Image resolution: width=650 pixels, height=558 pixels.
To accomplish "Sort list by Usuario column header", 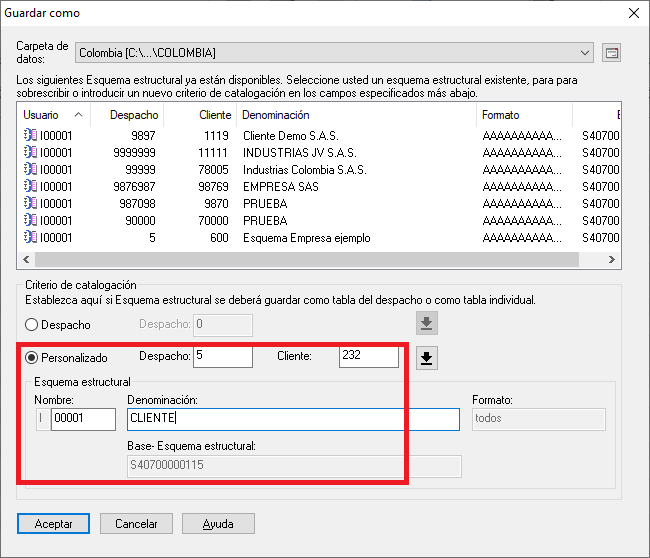I will pyautogui.click(x=53, y=115).
